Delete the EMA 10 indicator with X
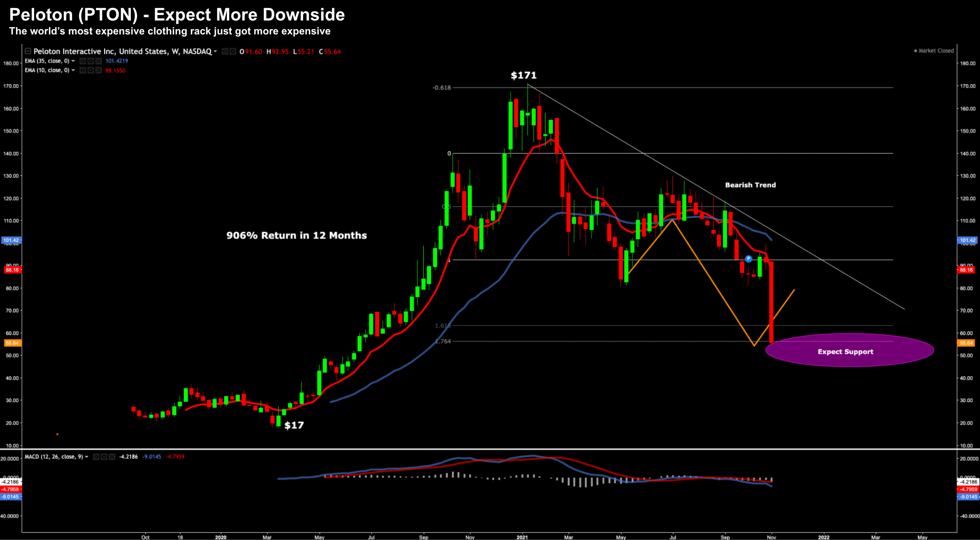 click(98, 70)
